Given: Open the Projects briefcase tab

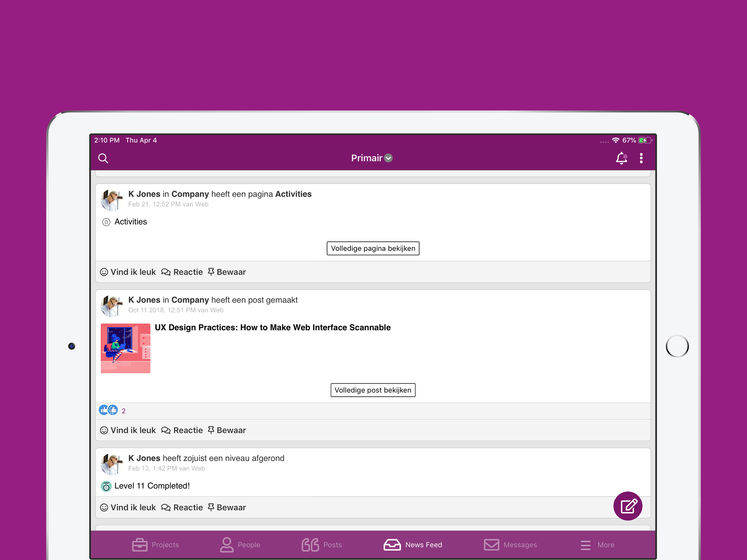Looking at the screenshot, I should (155, 544).
